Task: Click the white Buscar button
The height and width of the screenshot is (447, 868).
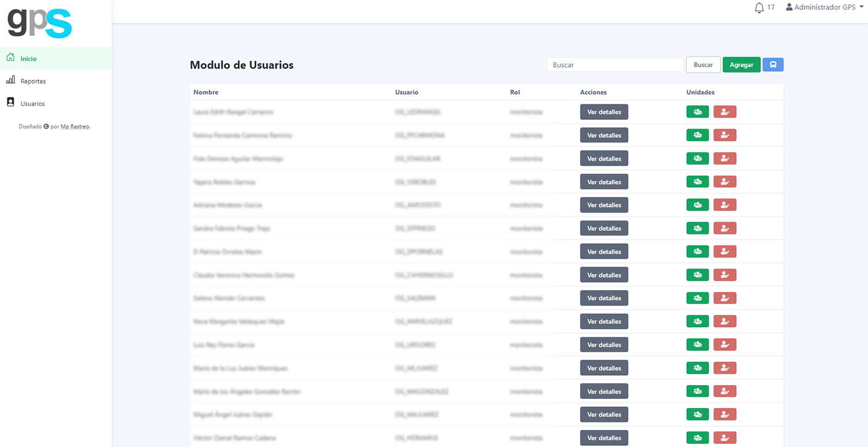Action: pos(703,65)
